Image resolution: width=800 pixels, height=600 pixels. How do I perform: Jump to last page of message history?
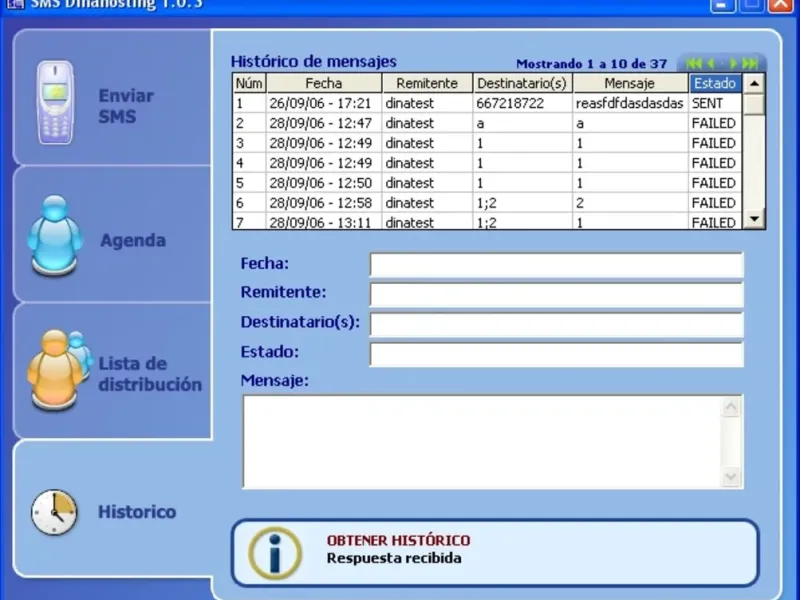[x=749, y=63]
